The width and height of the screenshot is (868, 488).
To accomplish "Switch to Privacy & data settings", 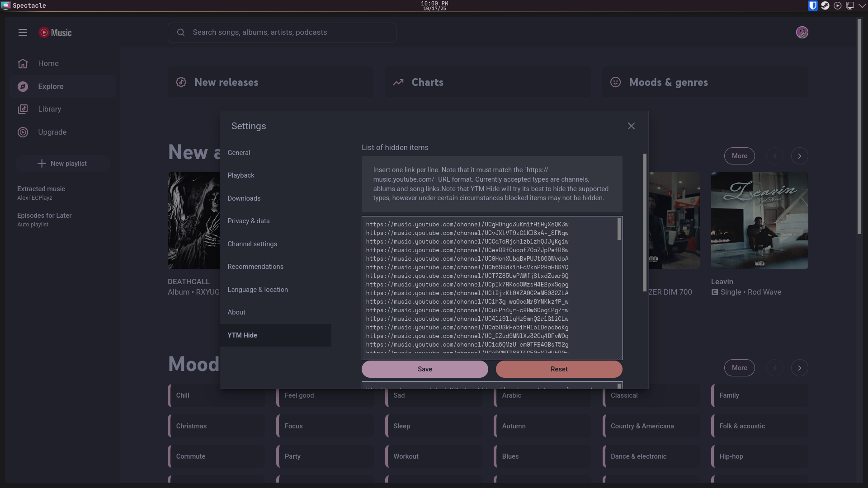I will [x=249, y=221].
